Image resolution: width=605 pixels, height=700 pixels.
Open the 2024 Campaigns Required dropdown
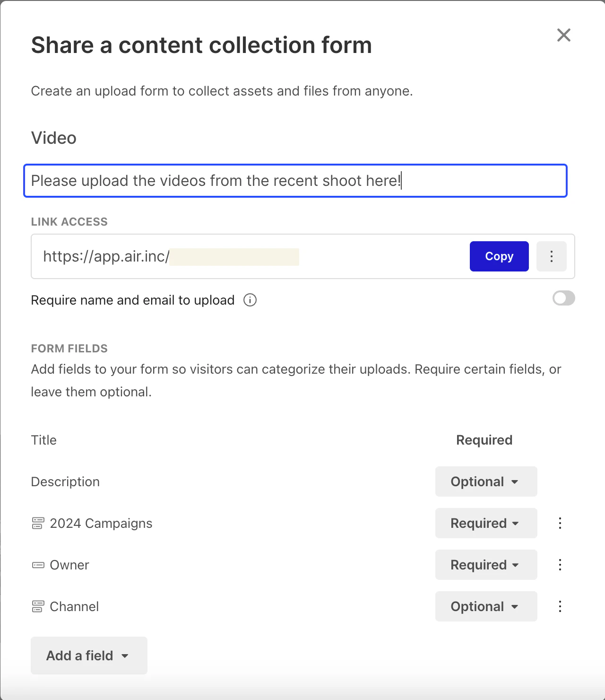(486, 523)
